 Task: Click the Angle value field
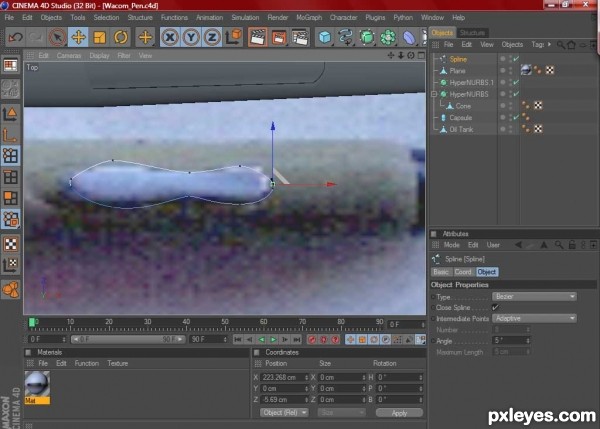[511, 341]
